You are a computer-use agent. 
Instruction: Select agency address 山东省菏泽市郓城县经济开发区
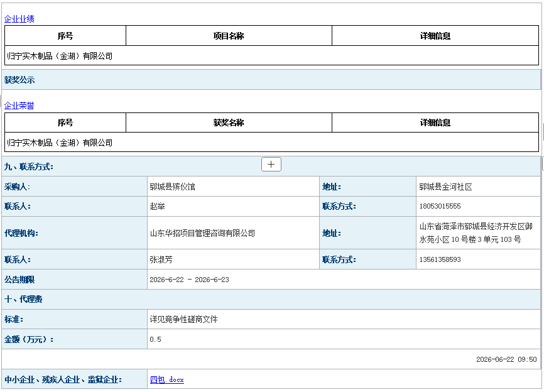476,233
